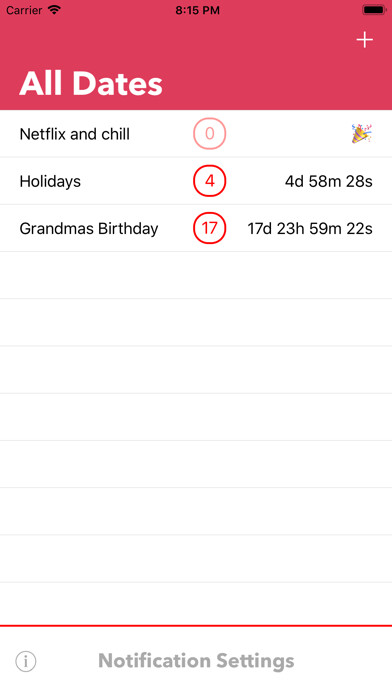Tap the 4d 58m 28s countdown
The image size is (392, 696).
(329, 181)
